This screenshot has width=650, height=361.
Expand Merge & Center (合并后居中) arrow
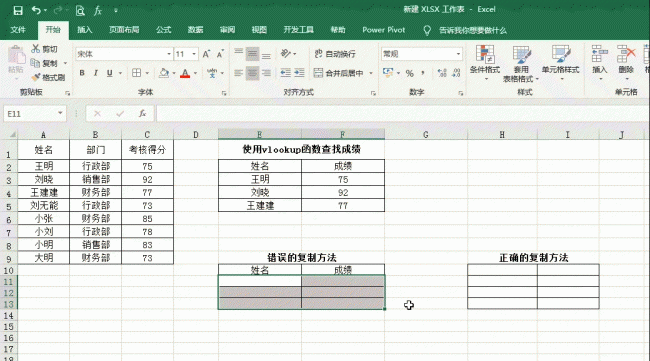click(x=371, y=73)
